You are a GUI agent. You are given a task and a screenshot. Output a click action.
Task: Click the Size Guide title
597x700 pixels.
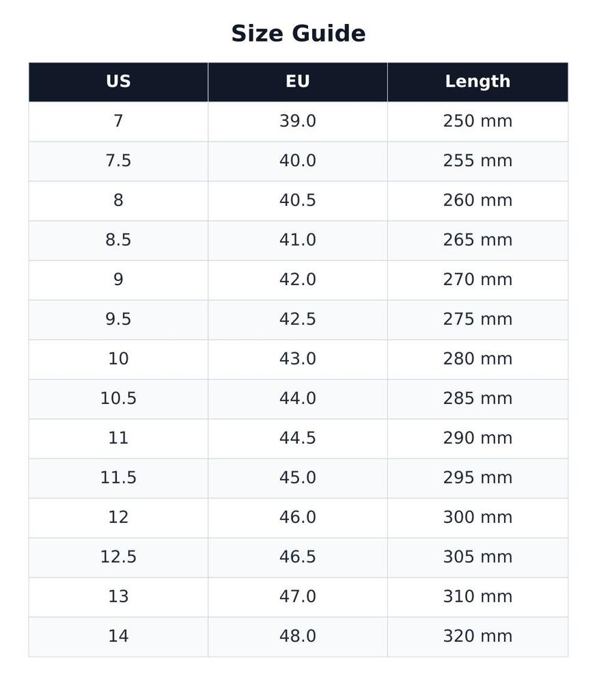pyautogui.click(x=298, y=33)
